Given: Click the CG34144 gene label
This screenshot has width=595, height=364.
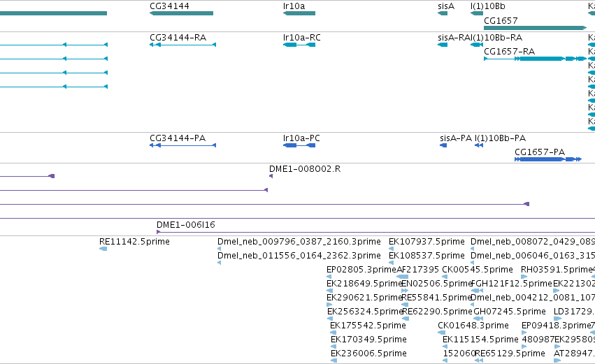Looking at the screenshot, I should tap(169, 6).
